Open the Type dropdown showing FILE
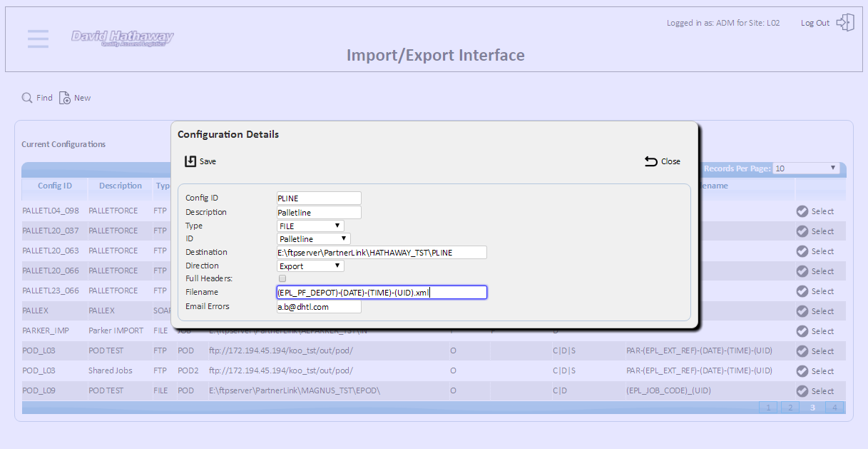868x449 pixels. [310, 226]
